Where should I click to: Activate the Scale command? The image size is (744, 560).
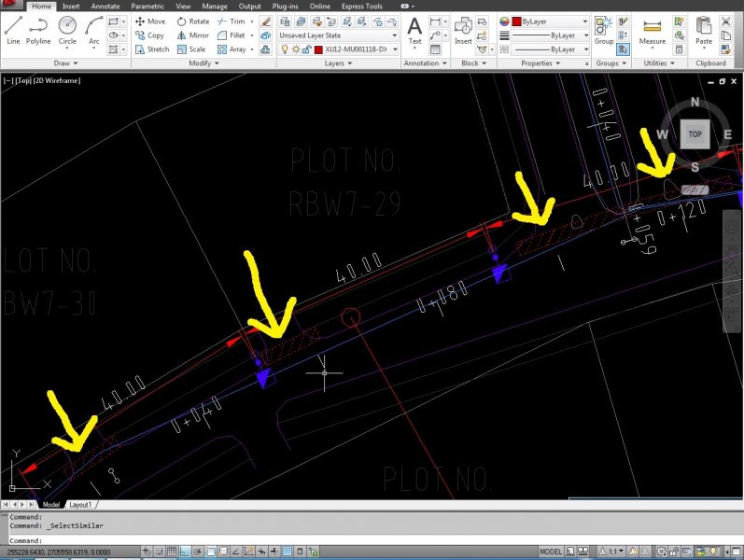191,49
